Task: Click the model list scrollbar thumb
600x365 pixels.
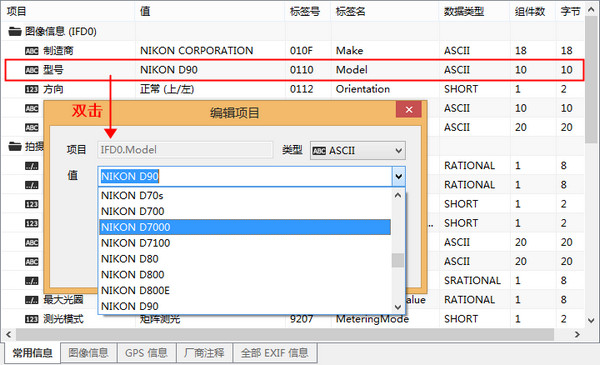Action: click(398, 260)
